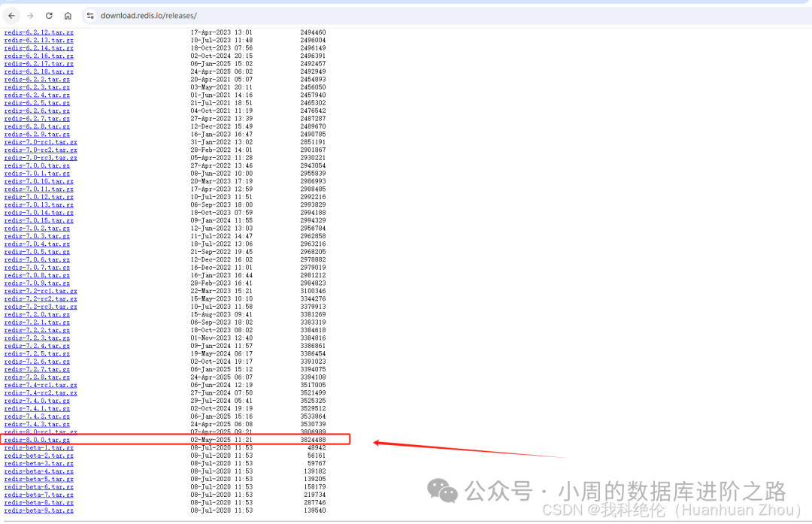Viewport: 812px width, 524px height.
Task: Open redis-7.2.6.tar.gz link
Action: (x=37, y=362)
